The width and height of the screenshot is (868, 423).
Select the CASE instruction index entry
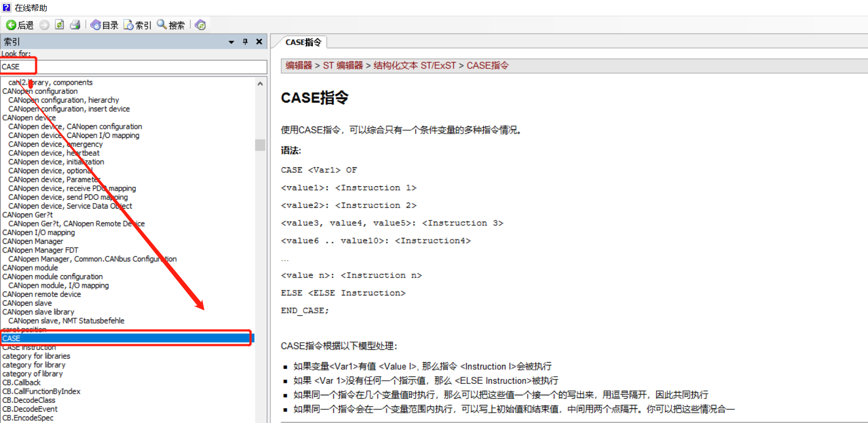(29, 348)
